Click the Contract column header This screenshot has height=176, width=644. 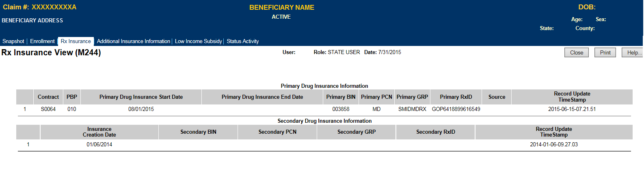[x=48, y=97]
